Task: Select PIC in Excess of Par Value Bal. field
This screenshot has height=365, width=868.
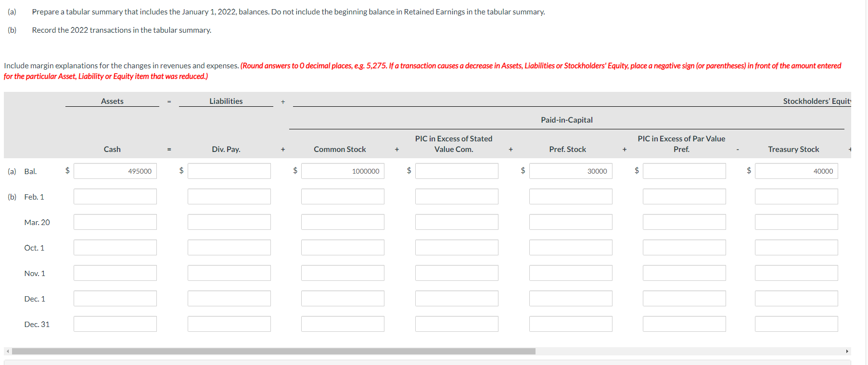Action: (x=684, y=171)
